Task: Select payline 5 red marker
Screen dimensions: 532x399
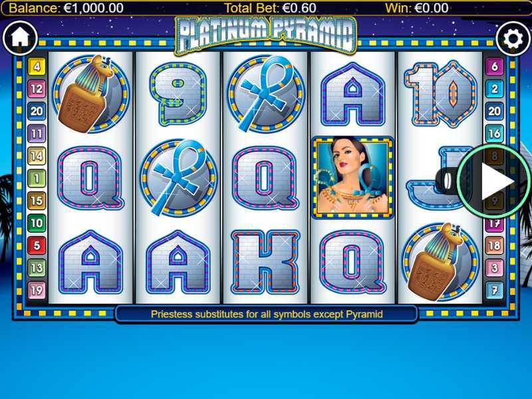Action: pos(37,245)
